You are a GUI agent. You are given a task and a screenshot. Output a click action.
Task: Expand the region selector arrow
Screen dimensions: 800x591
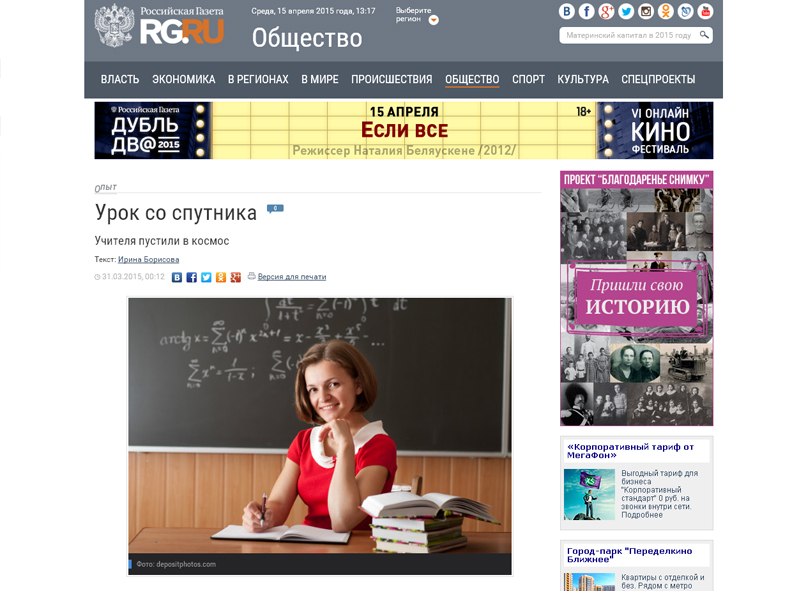(434, 20)
